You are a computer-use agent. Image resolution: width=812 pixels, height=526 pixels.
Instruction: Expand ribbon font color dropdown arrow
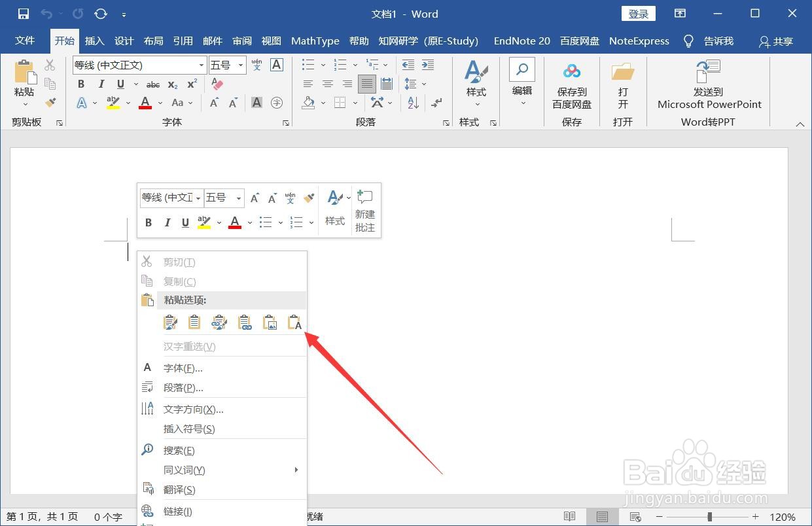click(x=160, y=103)
